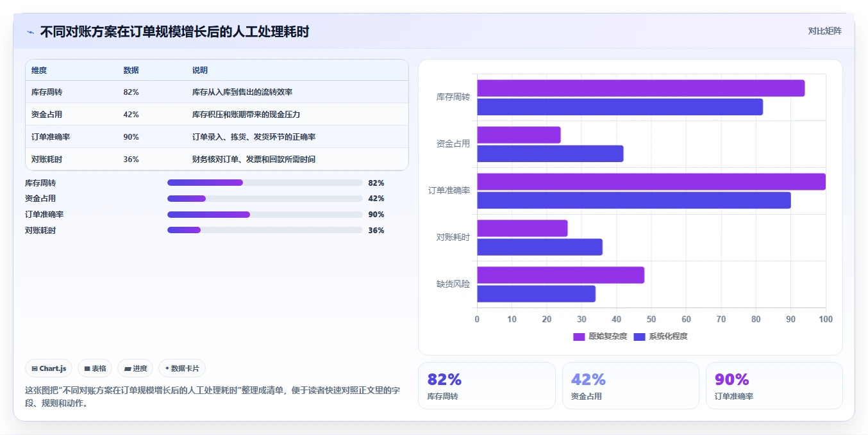
Task: Click the purple 资金占用 chart bar
Action: pyautogui.click(x=519, y=135)
